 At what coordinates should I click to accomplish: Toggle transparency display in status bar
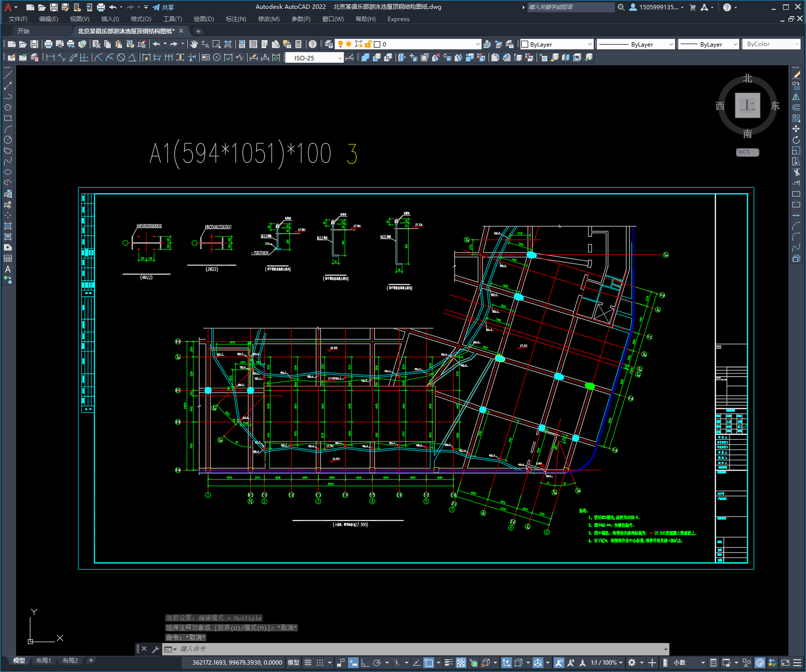point(461,663)
